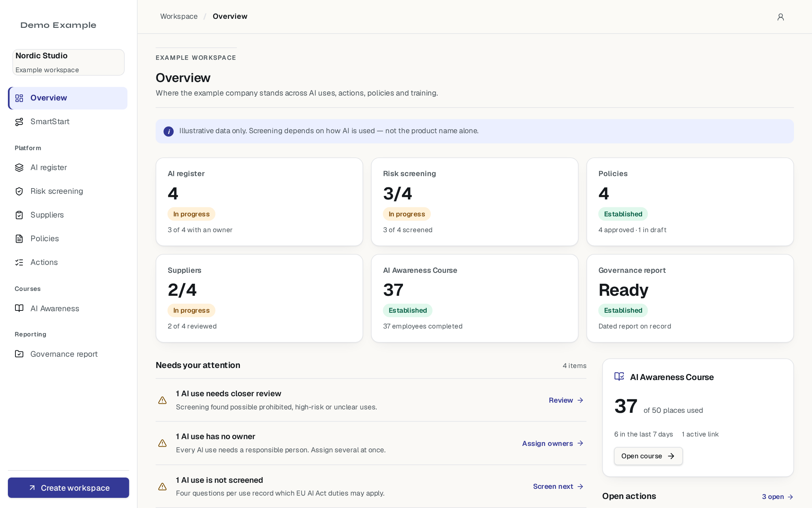Click the AI Awareness book icon in sidebar
Viewport: 812px width, 508px height.
pos(19,309)
